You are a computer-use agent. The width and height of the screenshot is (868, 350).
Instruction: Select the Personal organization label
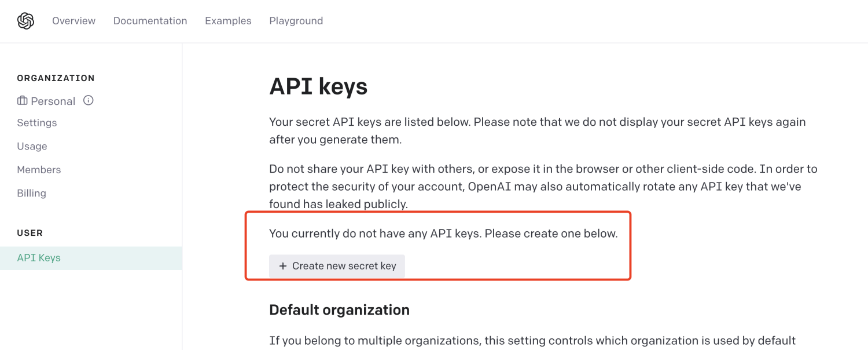(x=53, y=101)
